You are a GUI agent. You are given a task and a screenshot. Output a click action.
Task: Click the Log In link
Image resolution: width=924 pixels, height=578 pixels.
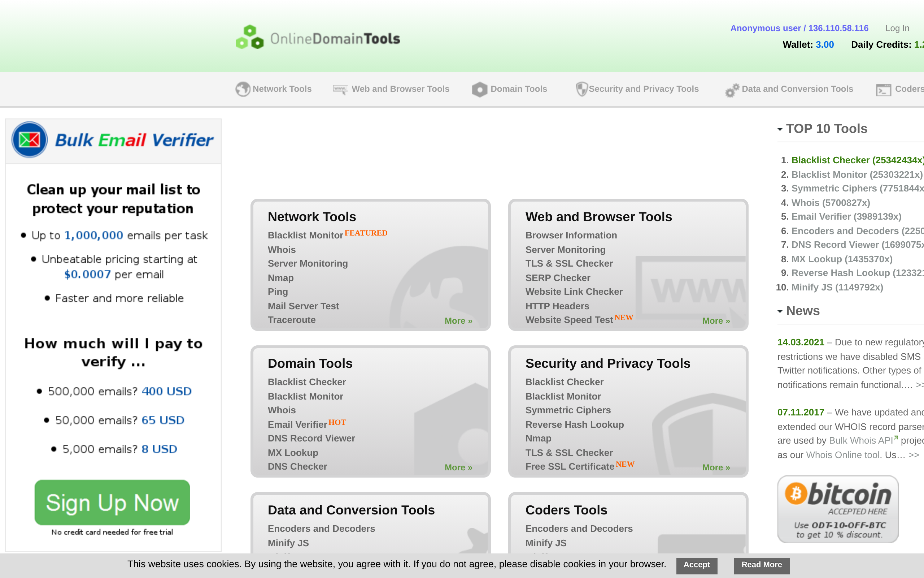(x=897, y=28)
